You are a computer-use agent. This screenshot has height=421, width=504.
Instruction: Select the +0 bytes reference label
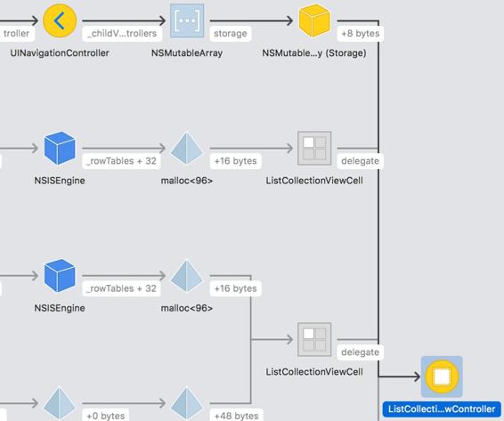(106, 416)
